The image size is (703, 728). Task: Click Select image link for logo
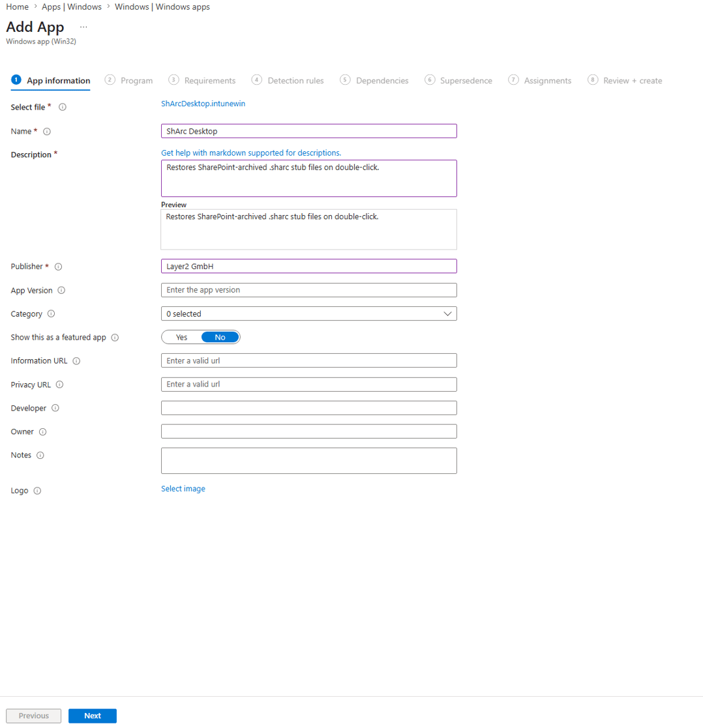tap(183, 488)
